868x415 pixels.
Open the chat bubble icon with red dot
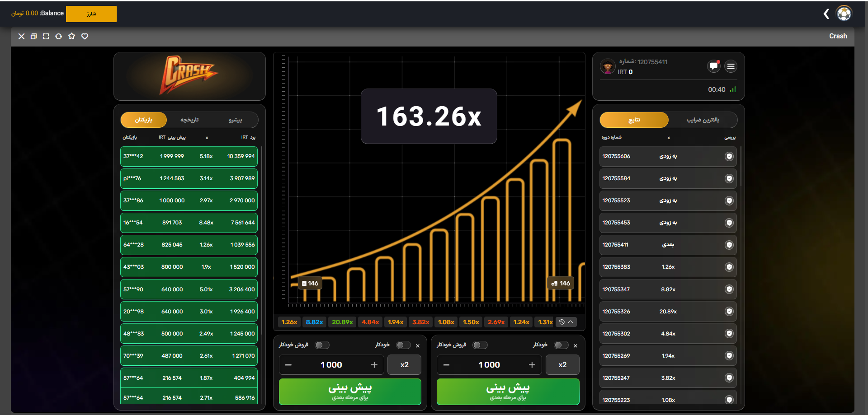(713, 66)
